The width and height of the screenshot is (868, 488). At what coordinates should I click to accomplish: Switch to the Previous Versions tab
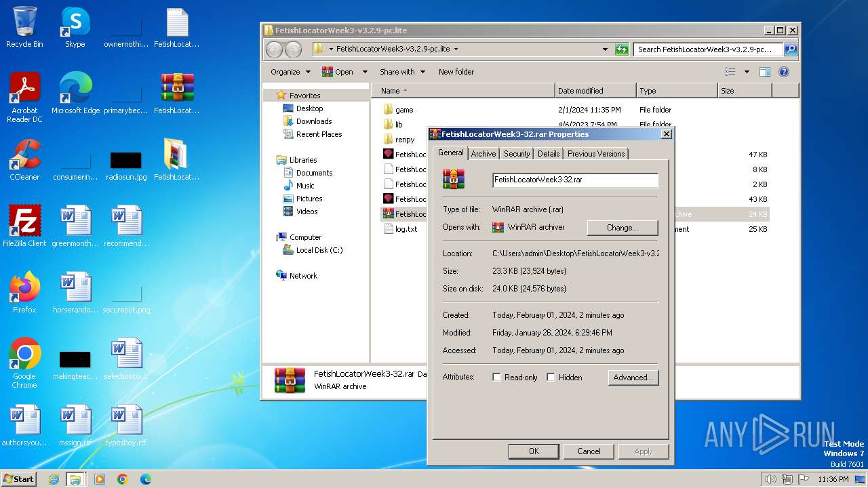click(596, 154)
